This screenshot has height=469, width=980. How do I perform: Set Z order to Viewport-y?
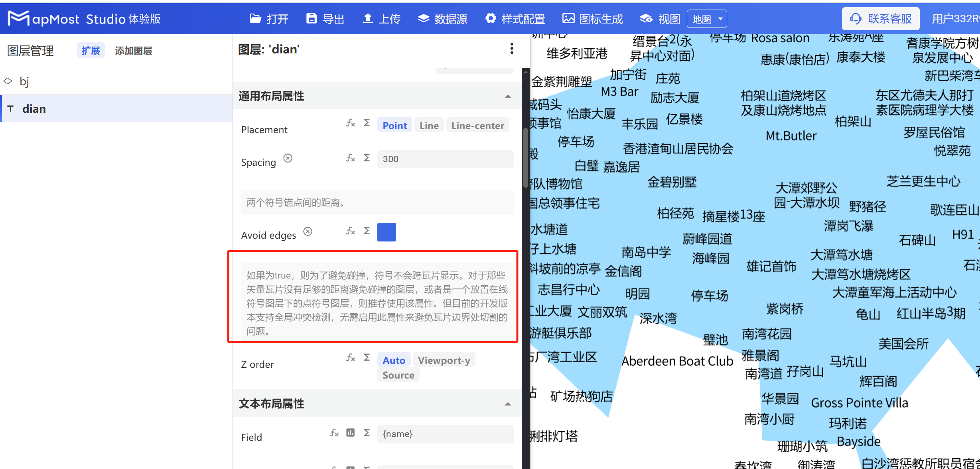(444, 360)
